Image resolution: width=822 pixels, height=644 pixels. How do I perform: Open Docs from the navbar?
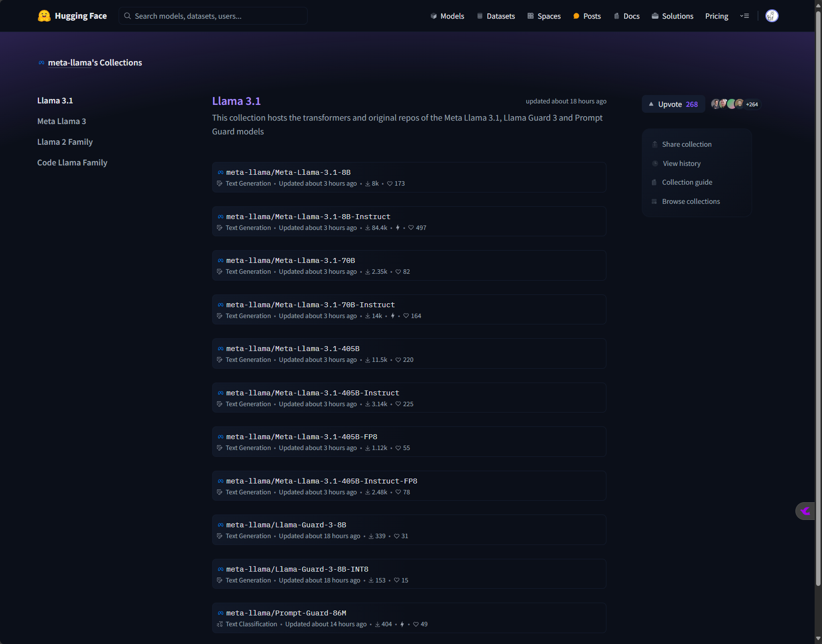[x=627, y=16]
